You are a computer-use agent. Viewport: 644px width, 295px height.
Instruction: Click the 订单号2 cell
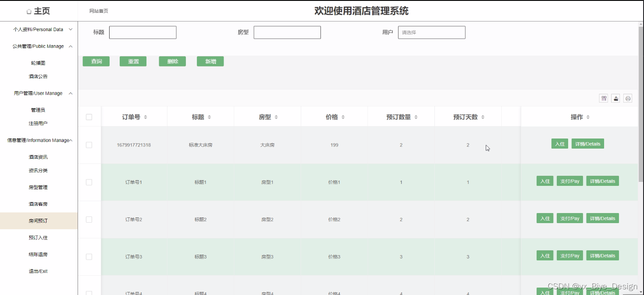coord(134,220)
